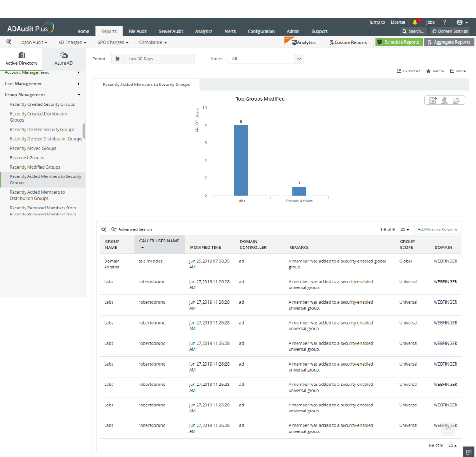476x457 pixels.
Task: Click the table search icon left of Advanced Search
Action: 104,229
